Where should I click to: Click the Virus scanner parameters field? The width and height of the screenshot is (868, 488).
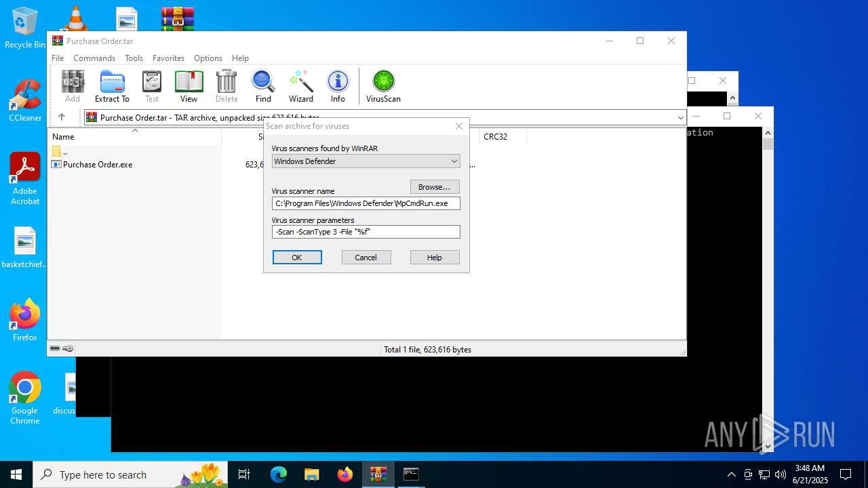coord(366,232)
